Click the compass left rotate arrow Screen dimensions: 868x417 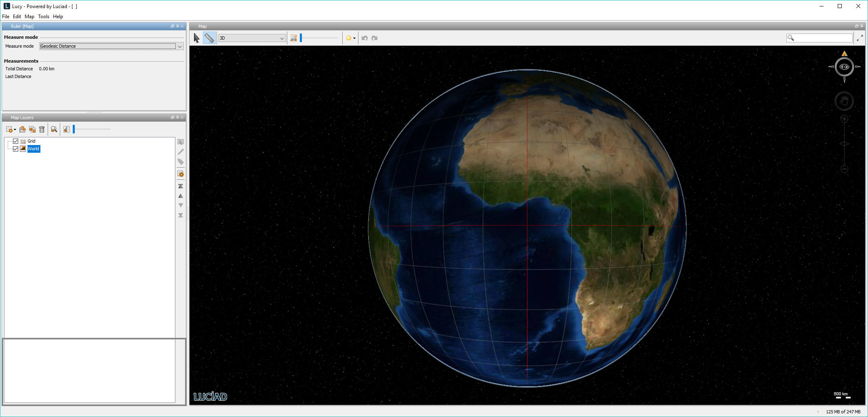click(831, 67)
